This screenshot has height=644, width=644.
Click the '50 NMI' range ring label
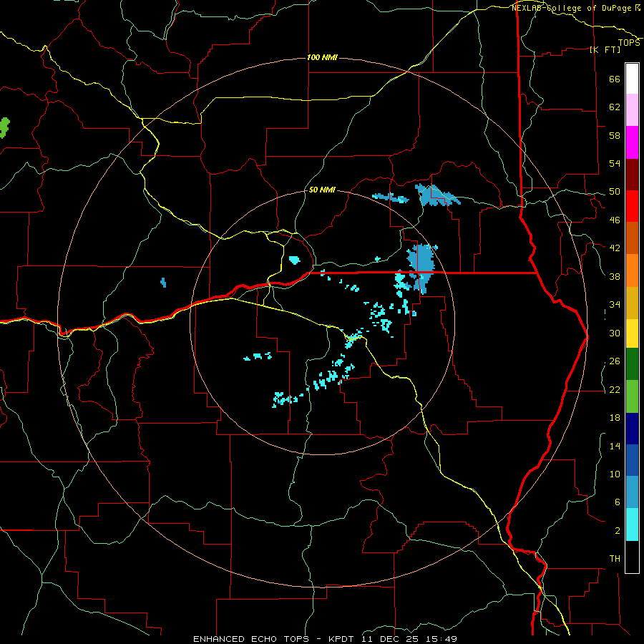pos(322,190)
